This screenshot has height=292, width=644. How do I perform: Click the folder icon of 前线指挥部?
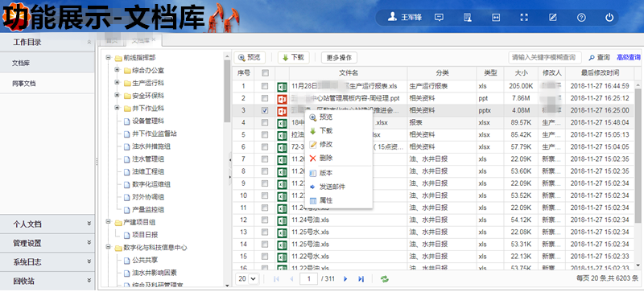pos(118,58)
